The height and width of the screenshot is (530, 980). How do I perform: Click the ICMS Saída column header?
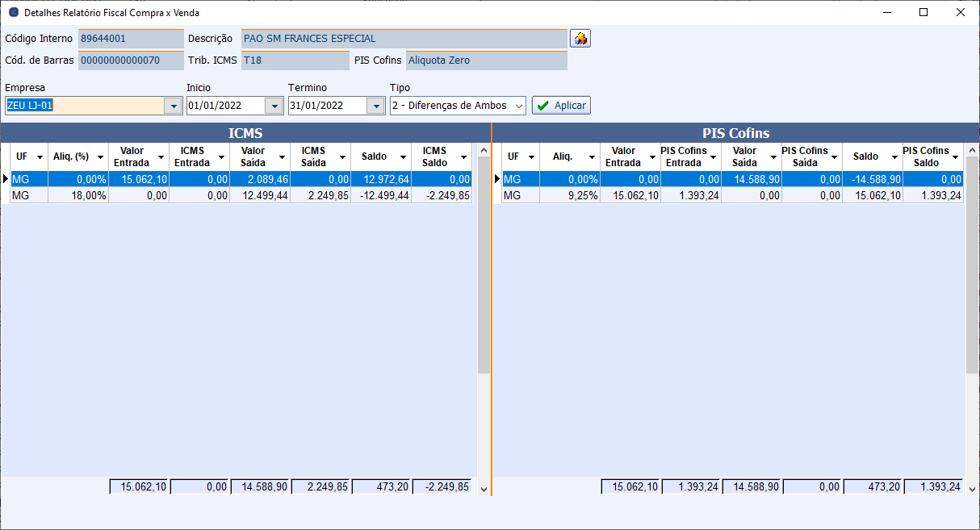point(313,156)
